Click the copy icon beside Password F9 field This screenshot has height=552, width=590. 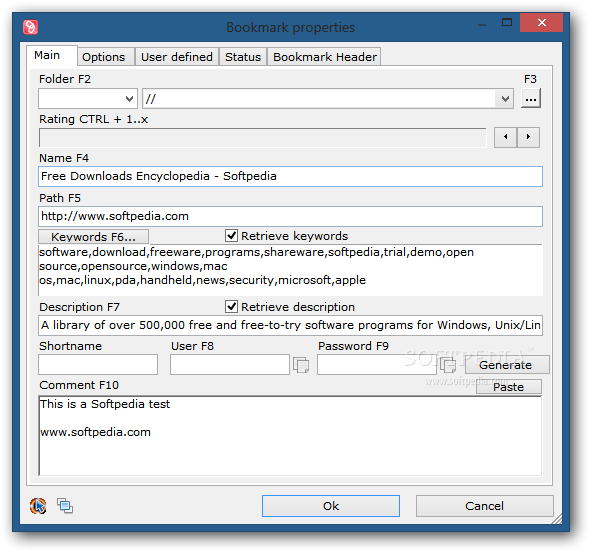[x=448, y=365]
